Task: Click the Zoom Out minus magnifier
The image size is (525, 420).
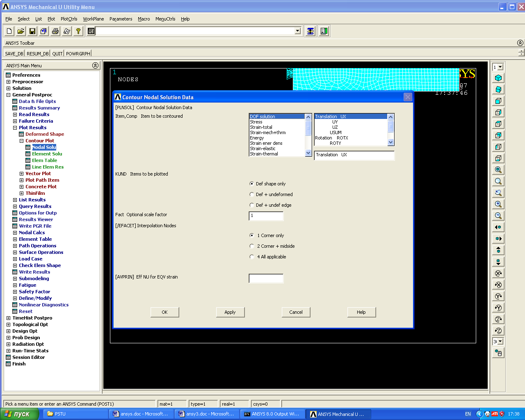Action: [498, 216]
